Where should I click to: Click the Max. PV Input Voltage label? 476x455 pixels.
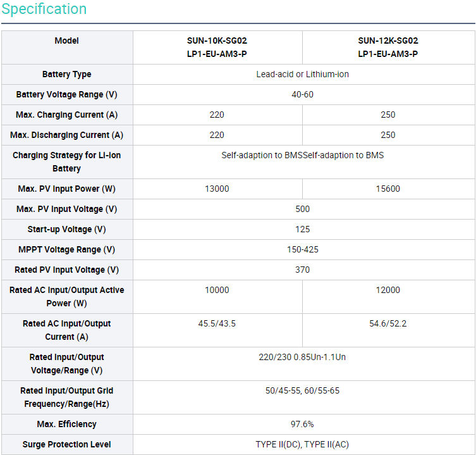pyautogui.click(x=66, y=209)
